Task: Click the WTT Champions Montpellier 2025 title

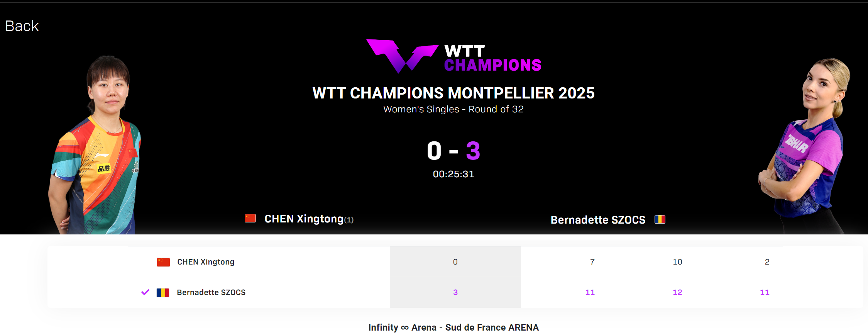Action: pyautogui.click(x=453, y=93)
